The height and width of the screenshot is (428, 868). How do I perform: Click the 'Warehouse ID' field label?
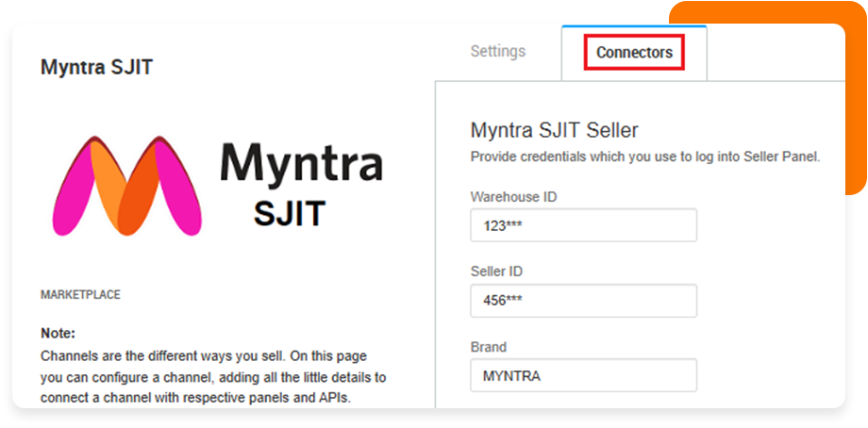(513, 197)
